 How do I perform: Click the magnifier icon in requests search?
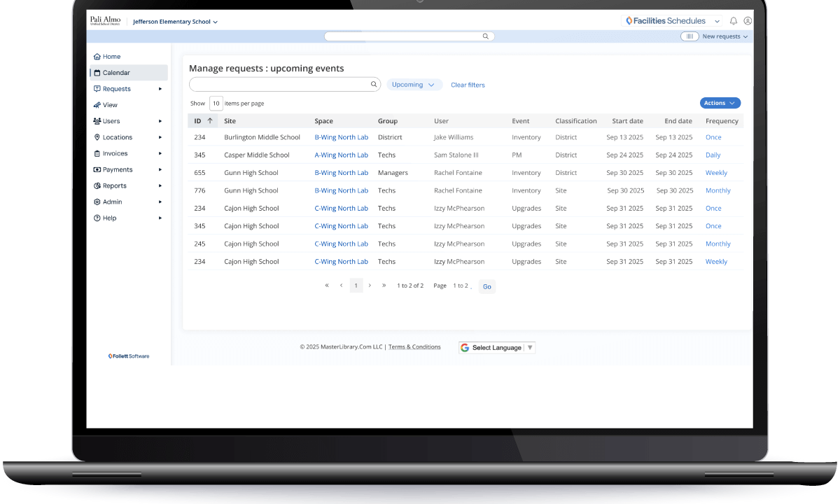(x=374, y=85)
